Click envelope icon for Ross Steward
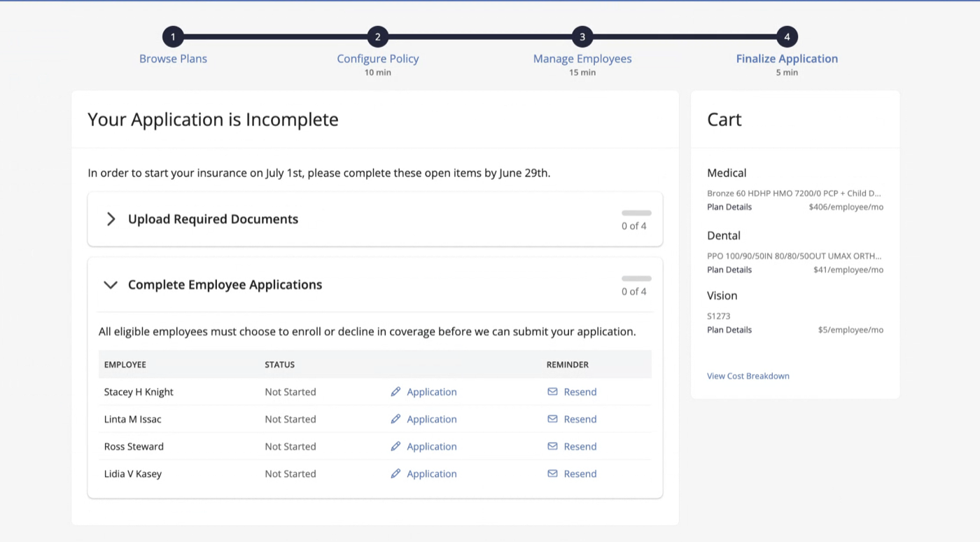This screenshot has width=980, height=542. [x=552, y=446]
